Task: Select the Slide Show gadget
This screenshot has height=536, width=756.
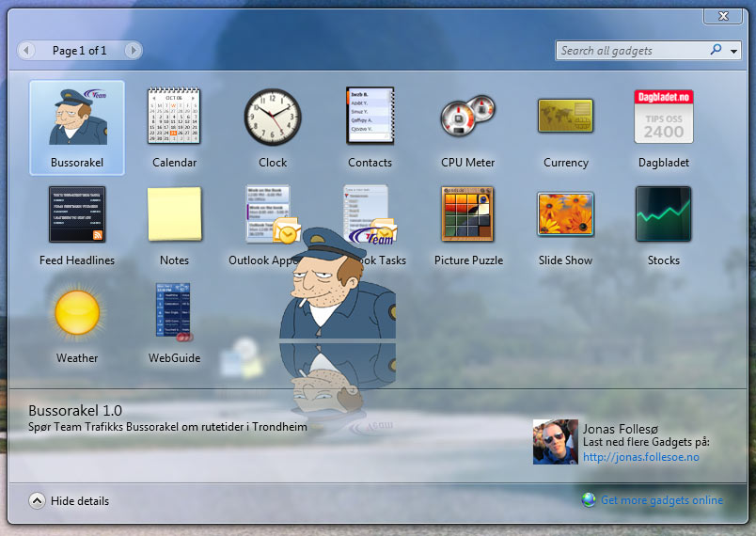Action: 565,214
